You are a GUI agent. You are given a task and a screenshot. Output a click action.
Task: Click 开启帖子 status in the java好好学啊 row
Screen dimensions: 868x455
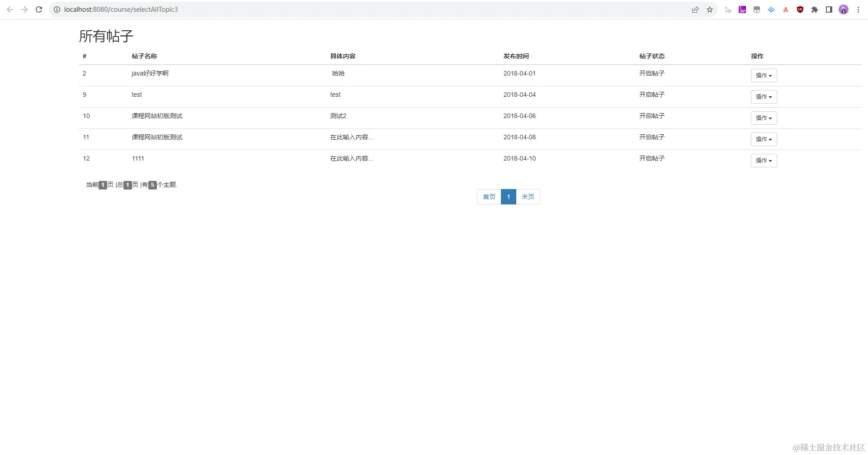click(652, 73)
